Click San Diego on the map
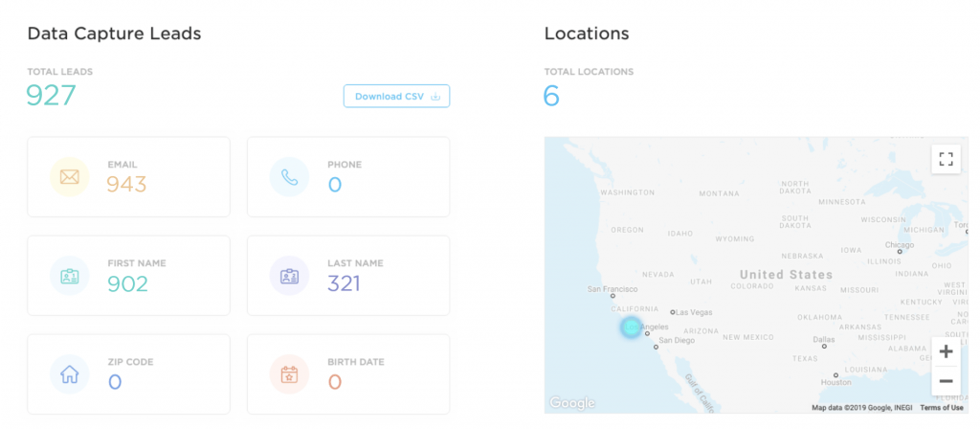 (x=677, y=341)
